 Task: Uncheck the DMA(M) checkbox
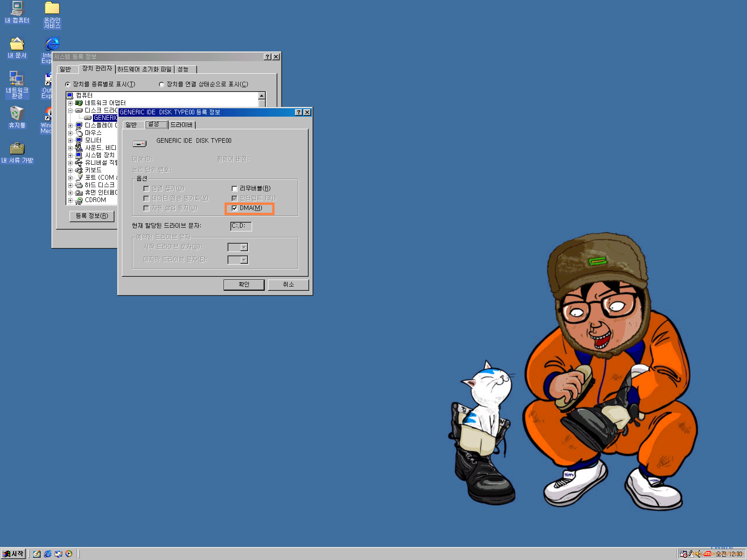coord(235,208)
